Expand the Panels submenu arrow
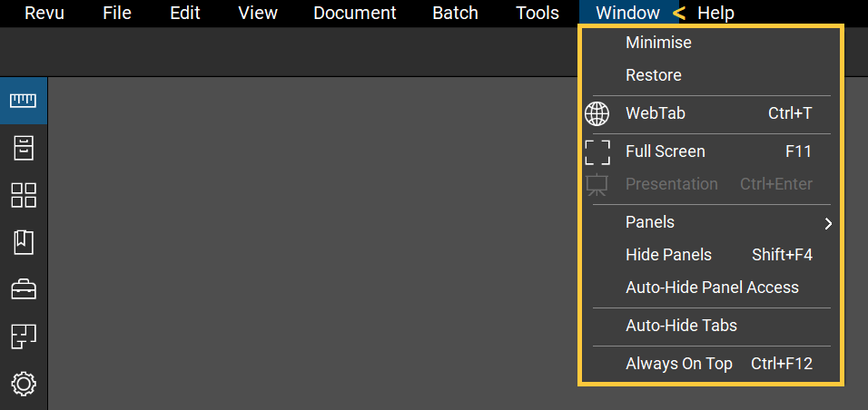Viewport: 868px width, 410px height. tap(827, 223)
